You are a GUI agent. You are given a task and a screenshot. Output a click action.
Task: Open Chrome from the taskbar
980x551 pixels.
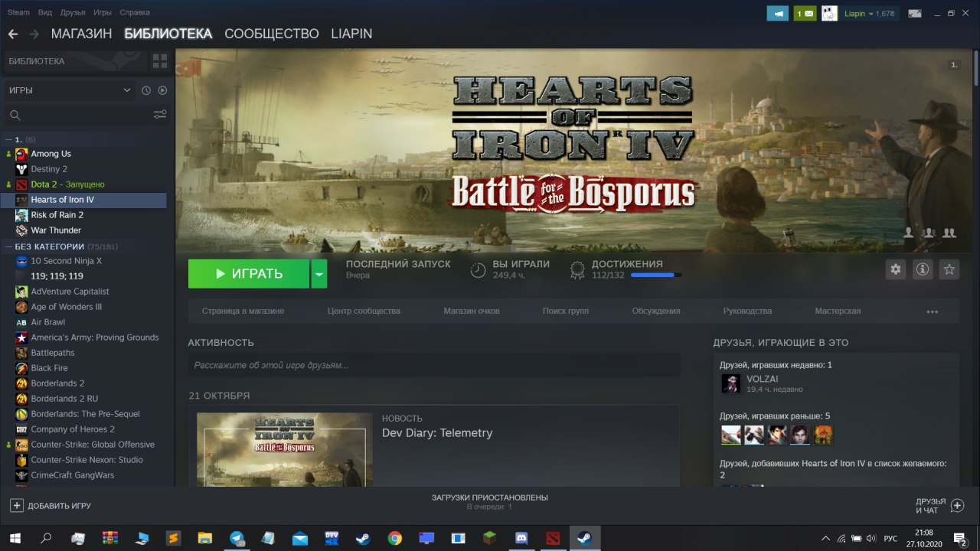pos(394,538)
